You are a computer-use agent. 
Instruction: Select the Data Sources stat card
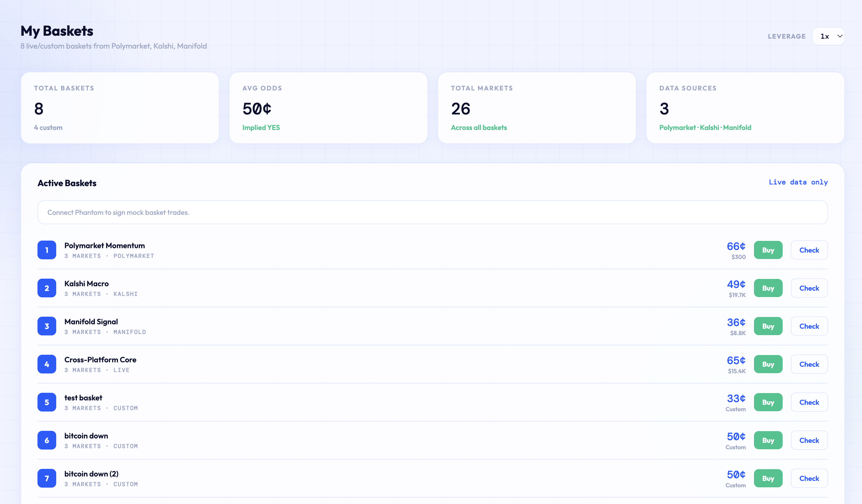(x=745, y=108)
